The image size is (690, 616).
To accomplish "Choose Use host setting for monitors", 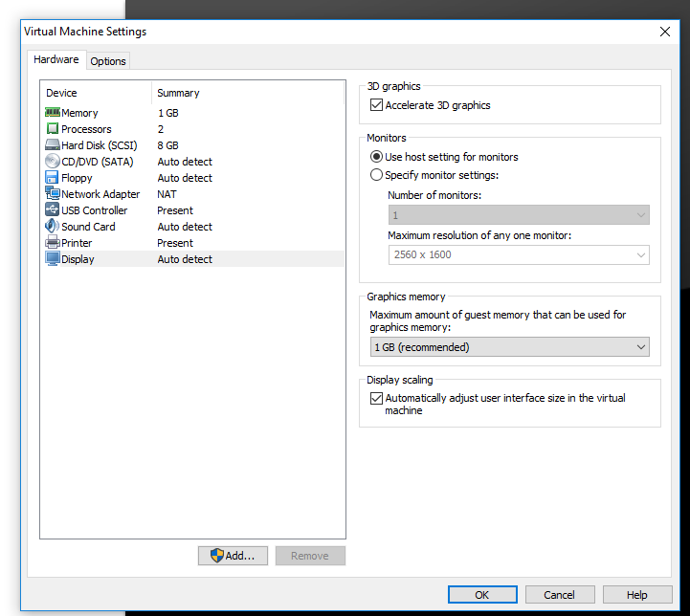I will pos(376,157).
